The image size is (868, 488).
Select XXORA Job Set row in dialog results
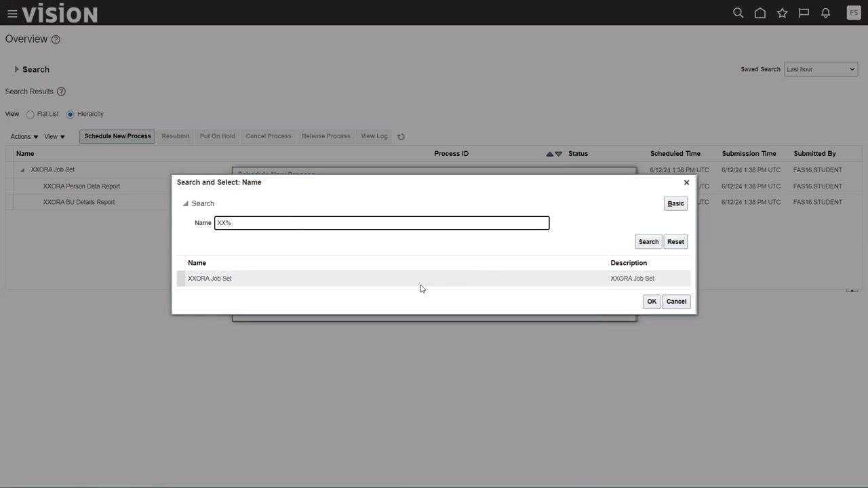434,279
